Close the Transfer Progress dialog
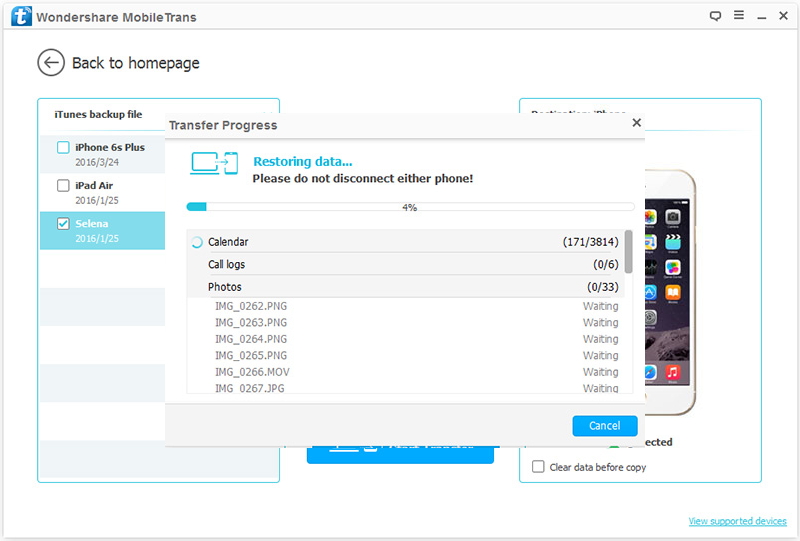Image resolution: width=800 pixels, height=541 pixels. (x=636, y=122)
